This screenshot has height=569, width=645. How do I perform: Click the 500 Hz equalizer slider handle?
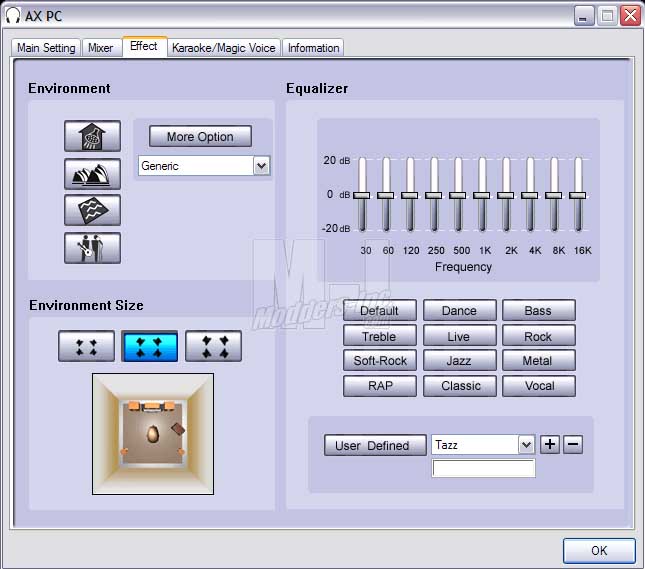coord(457,195)
